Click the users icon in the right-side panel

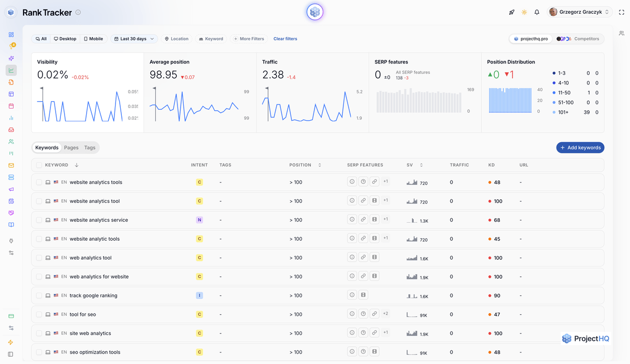tap(622, 34)
